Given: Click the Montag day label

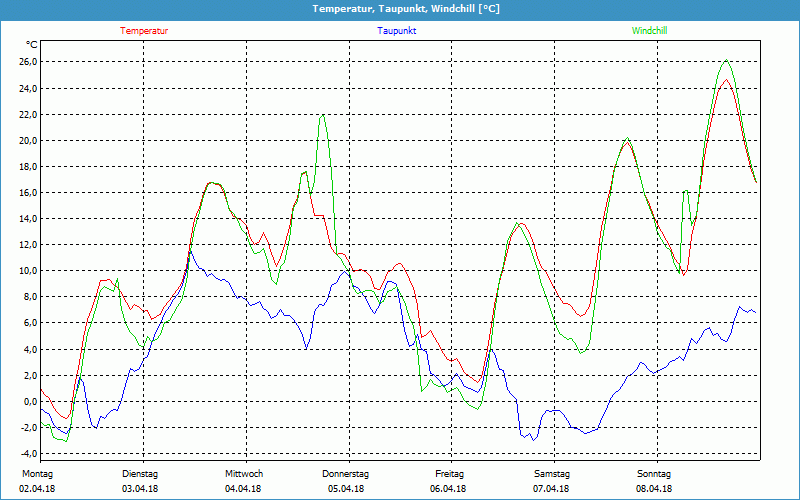Looking at the screenshot, I should point(37,474).
